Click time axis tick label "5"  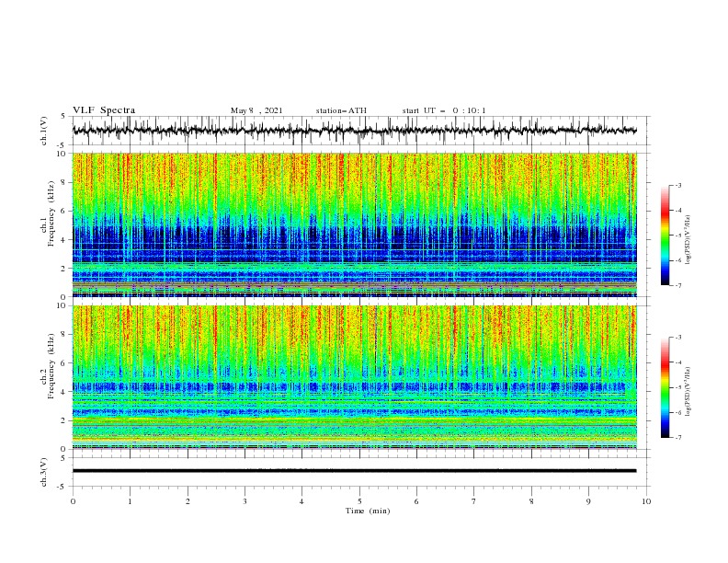click(359, 501)
